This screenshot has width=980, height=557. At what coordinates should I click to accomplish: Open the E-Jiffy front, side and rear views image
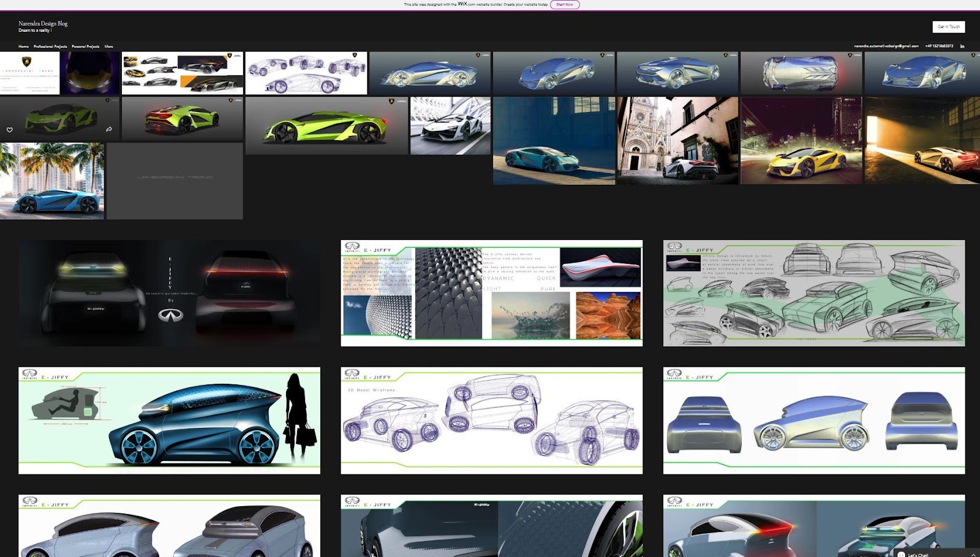(x=814, y=421)
